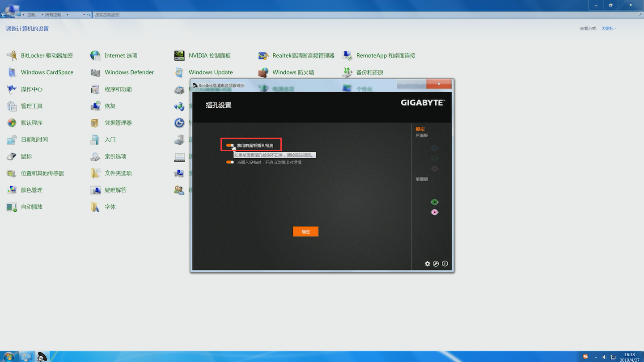The image size is (644, 362).
Task: Open the info icon in Realtek manager
Action: click(445, 264)
